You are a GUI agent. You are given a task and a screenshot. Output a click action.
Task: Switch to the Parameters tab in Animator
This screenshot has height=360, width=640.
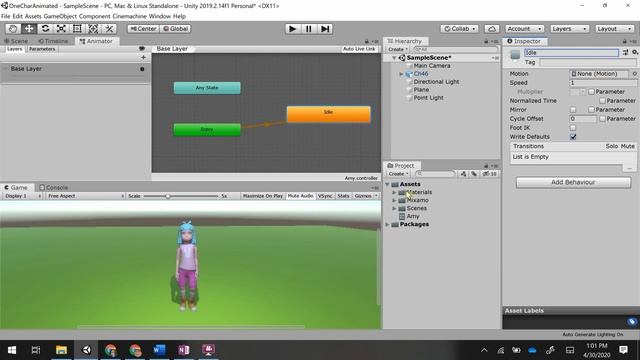coord(42,49)
